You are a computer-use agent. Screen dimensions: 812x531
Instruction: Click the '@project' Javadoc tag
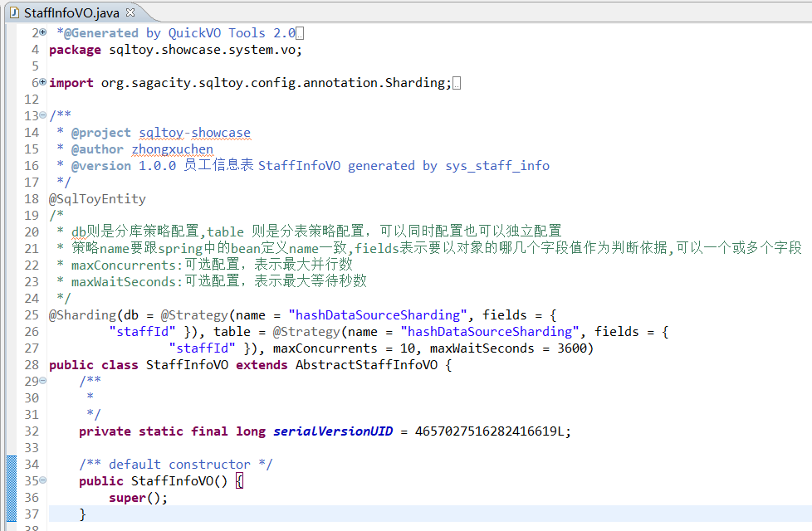[x=101, y=133]
